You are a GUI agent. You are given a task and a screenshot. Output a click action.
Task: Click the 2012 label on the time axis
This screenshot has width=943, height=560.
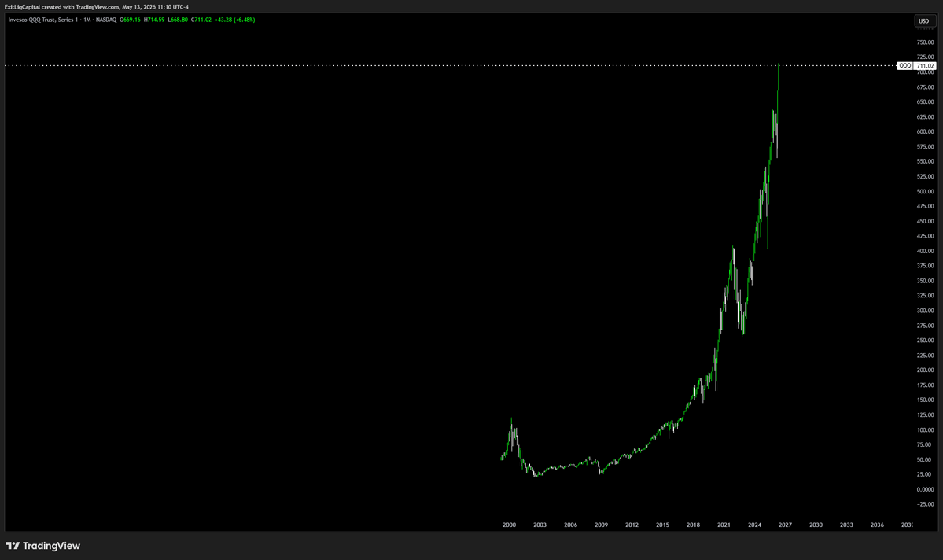[x=632, y=525]
